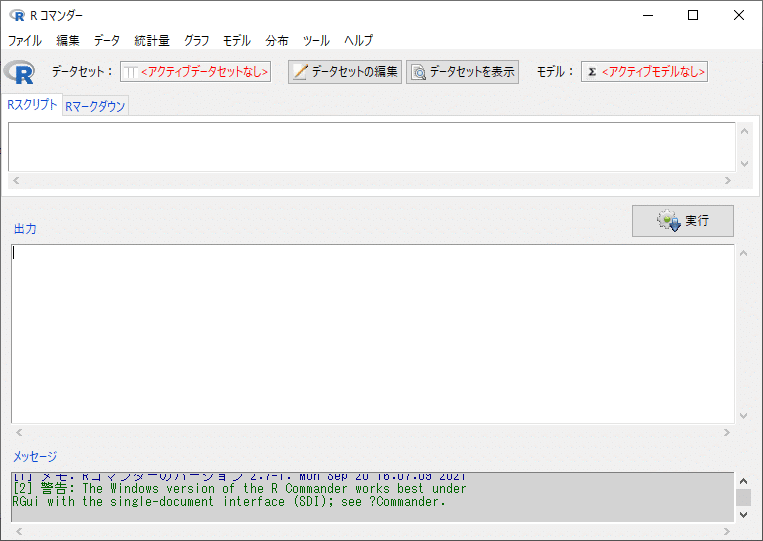Select the active dataset button (アクティブデータセットなし)

196,72
